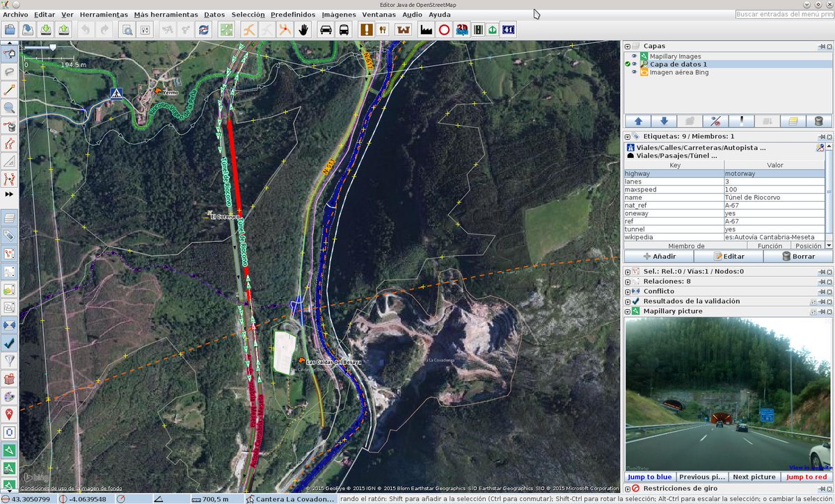Screen dimensions: 835x504
Task: Open the bus public transport preset icon
Action: point(344,30)
